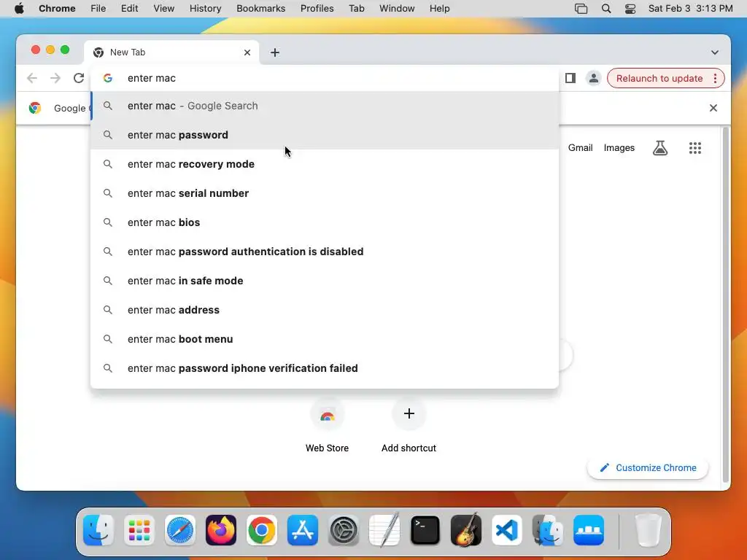Image resolution: width=747 pixels, height=560 pixels.
Task: Click the address bar input field
Action: click(x=325, y=78)
